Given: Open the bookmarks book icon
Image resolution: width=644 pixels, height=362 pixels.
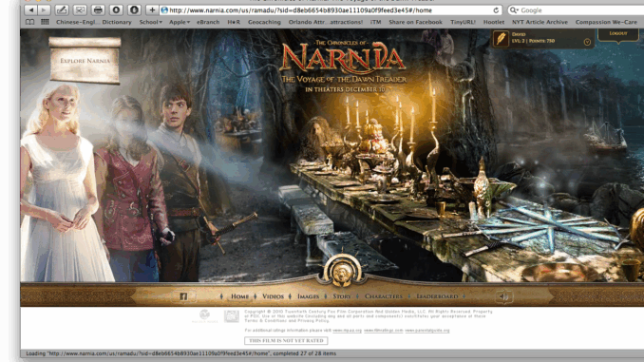Looking at the screenshot, I should coord(29,22).
